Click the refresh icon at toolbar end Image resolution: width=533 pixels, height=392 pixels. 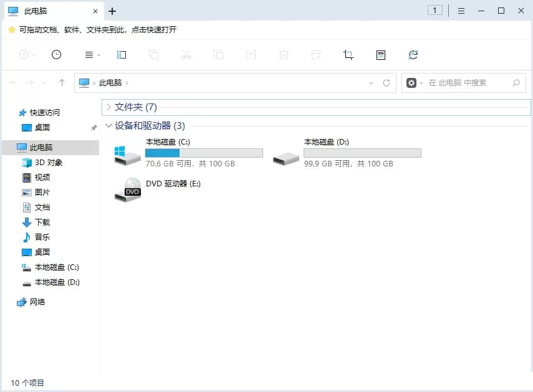tap(413, 55)
